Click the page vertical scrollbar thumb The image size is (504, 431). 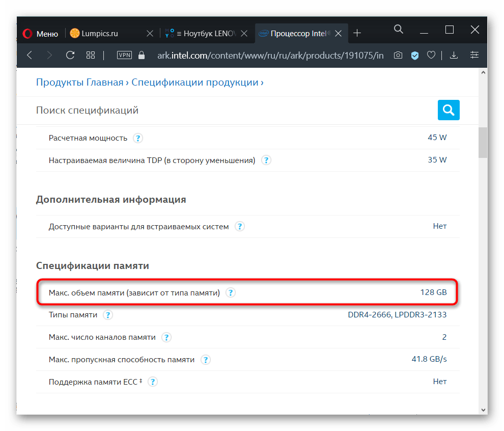[483, 143]
